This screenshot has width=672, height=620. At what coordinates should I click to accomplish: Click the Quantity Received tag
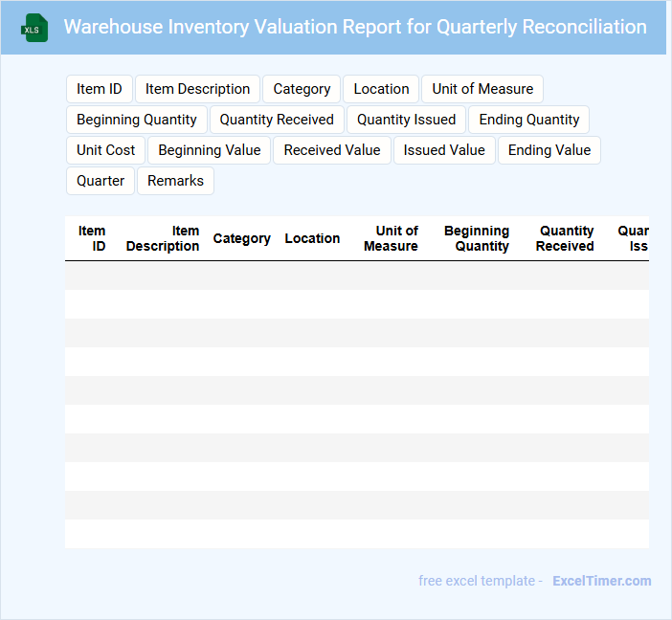[x=277, y=120]
